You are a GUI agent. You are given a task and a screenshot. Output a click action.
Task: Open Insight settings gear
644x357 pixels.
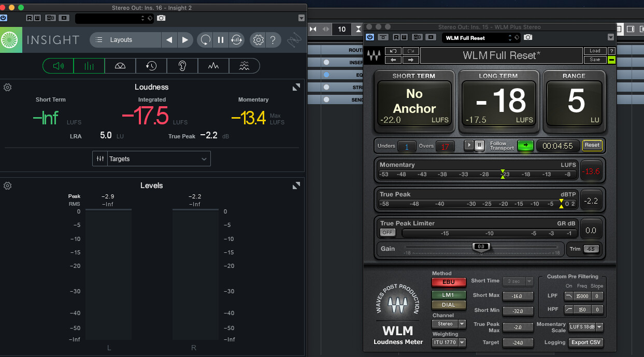coord(257,40)
